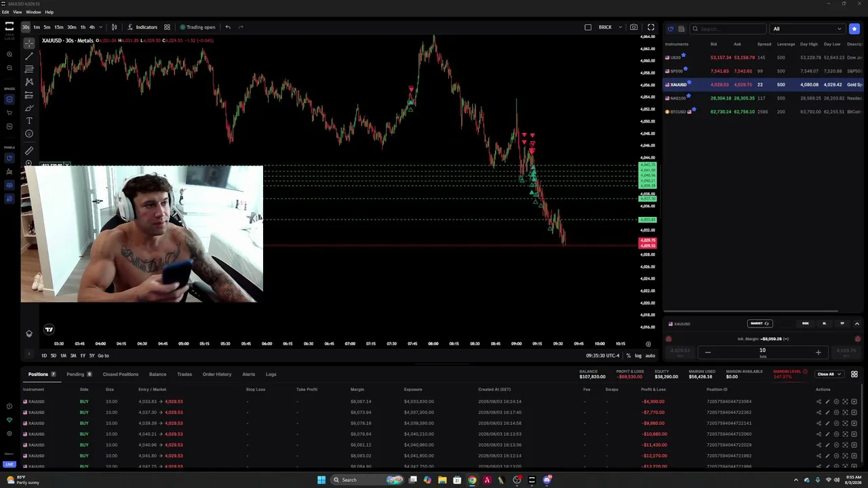Open the File-menu bar Edit menu
Screen dimensions: 868x488
(5, 12)
